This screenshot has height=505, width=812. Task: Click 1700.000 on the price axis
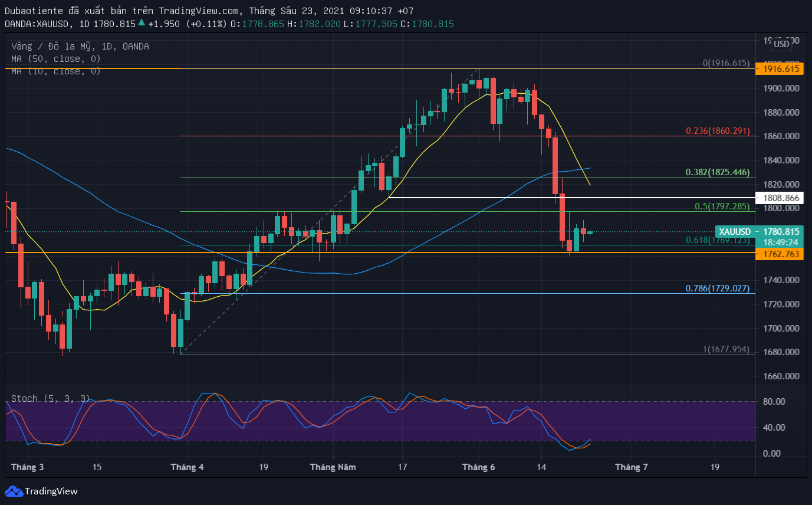click(781, 329)
